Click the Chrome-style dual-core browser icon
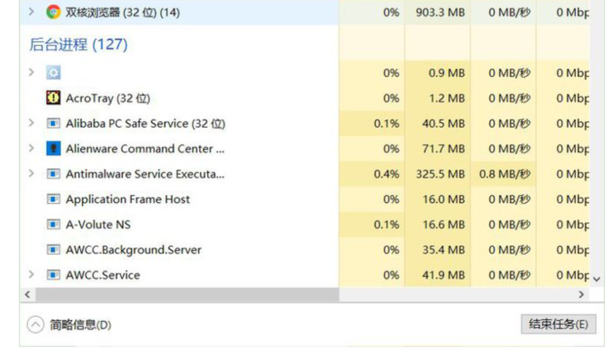 click(x=53, y=12)
